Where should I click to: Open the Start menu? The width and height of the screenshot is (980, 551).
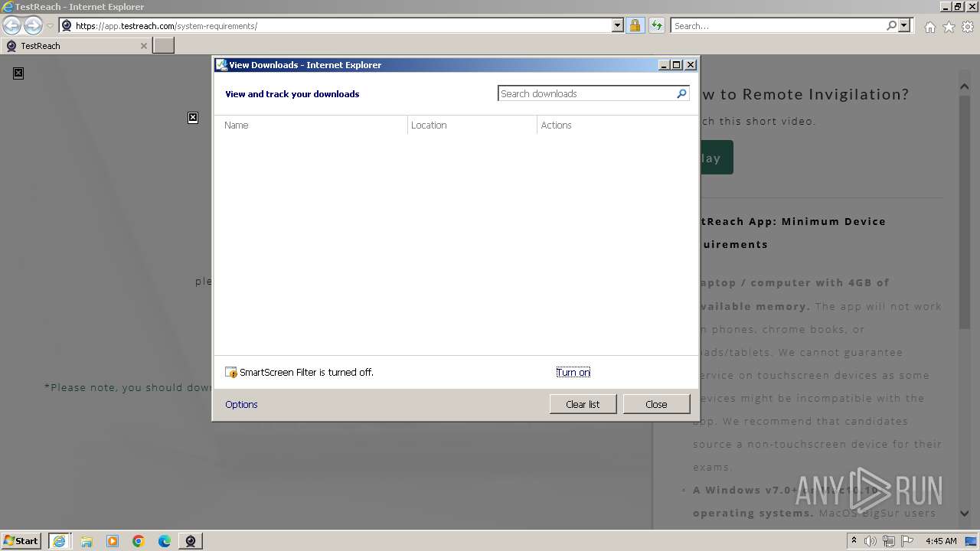21,540
